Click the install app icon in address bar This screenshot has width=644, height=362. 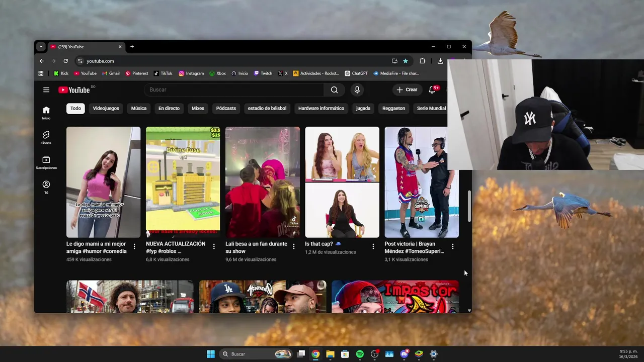(394, 61)
